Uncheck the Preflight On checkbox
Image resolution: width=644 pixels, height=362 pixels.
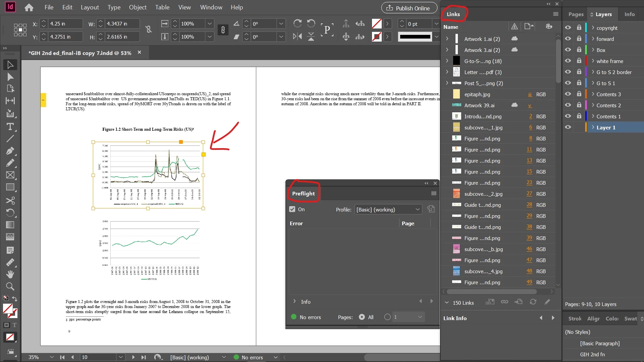pos(292,209)
